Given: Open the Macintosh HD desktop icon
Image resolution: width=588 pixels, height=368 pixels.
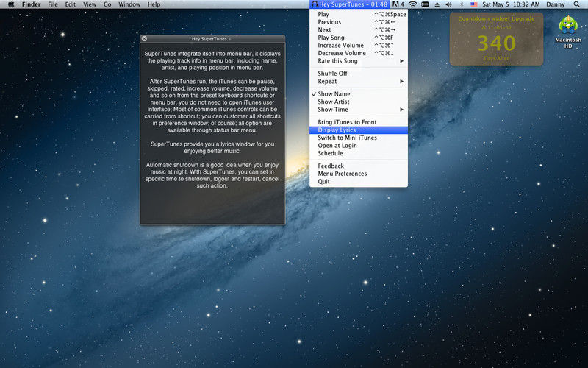Looking at the screenshot, I should [x=568, y=32].
